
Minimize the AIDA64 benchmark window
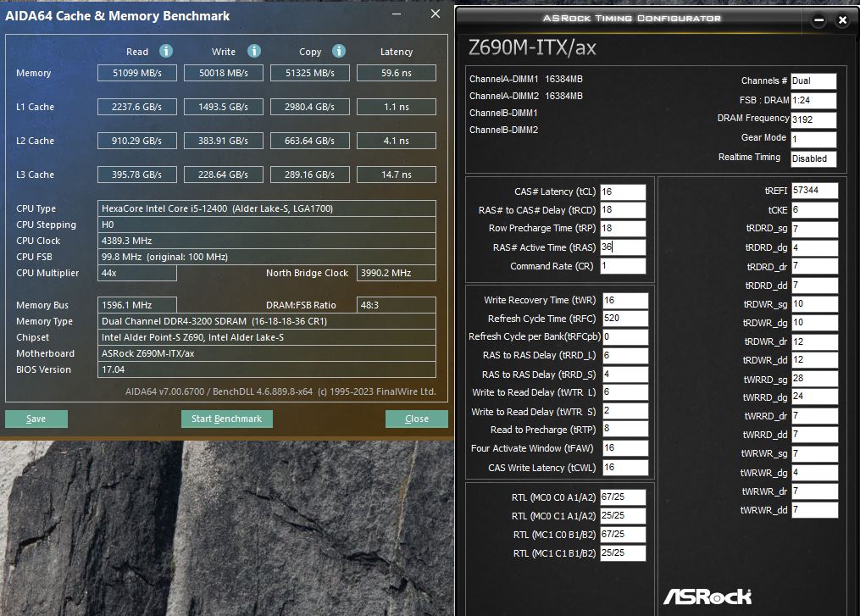pyautogui.click(x=397, y=14)
